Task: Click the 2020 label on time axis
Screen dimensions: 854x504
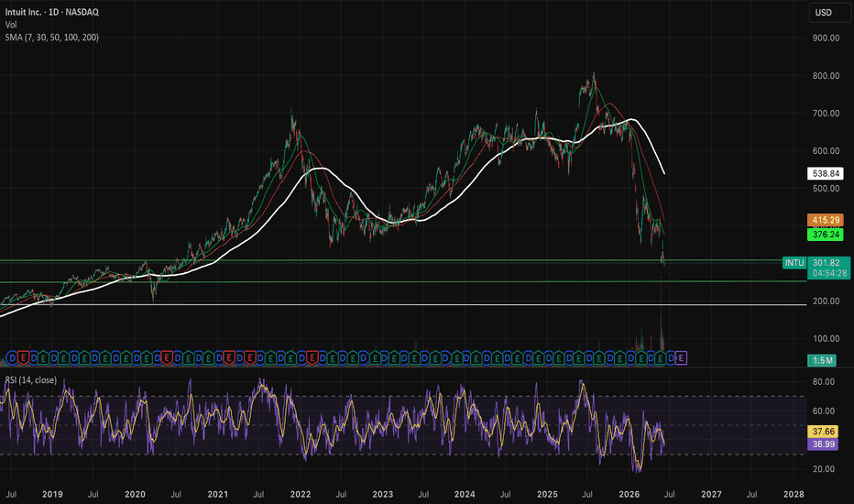Action: click(x=135, y=494)
